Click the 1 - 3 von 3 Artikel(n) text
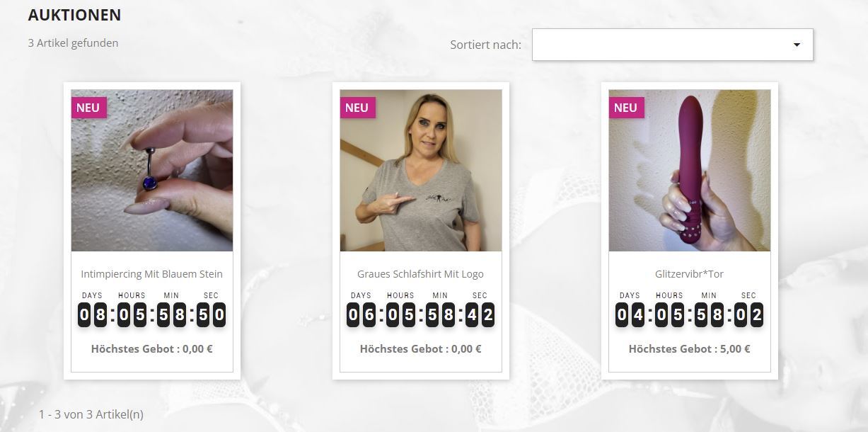The height and width of the screenshot is (432, 868). tap(91, 414)
